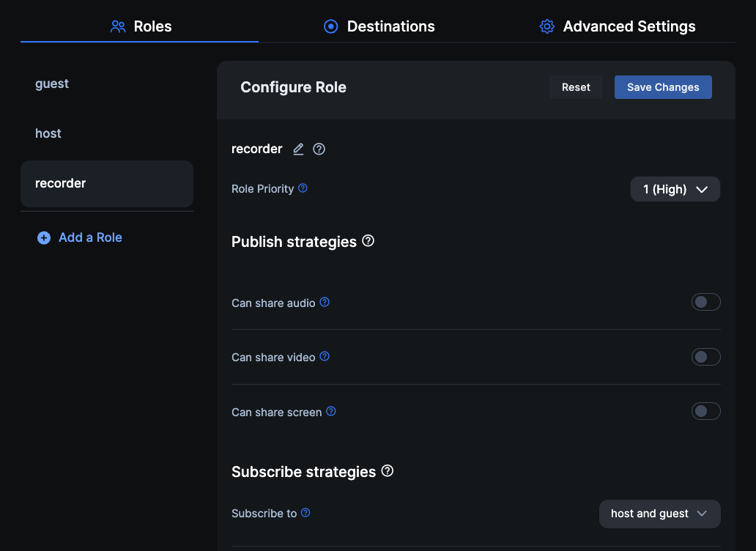Click the Reset button
The image size is (756, 551).
576,87
